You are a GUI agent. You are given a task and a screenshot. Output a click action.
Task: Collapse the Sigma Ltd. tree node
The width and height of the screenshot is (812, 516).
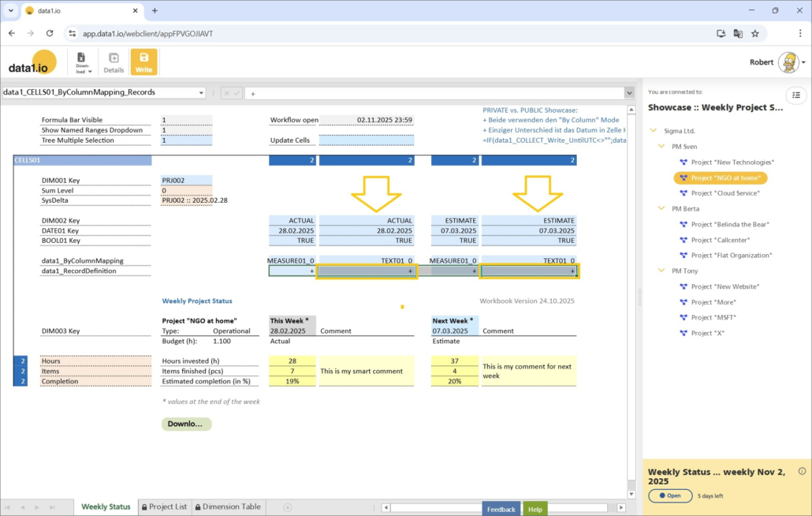[x=654, y=131]
